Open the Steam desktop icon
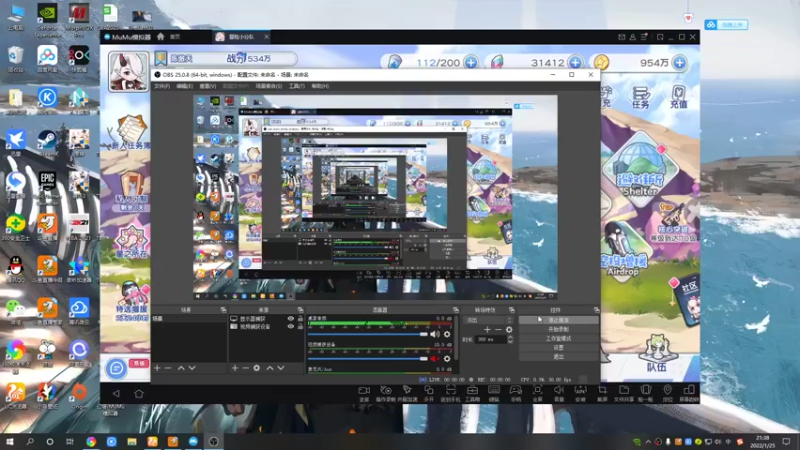This screenshot has height=450, width=800. (x=47, y=142)
